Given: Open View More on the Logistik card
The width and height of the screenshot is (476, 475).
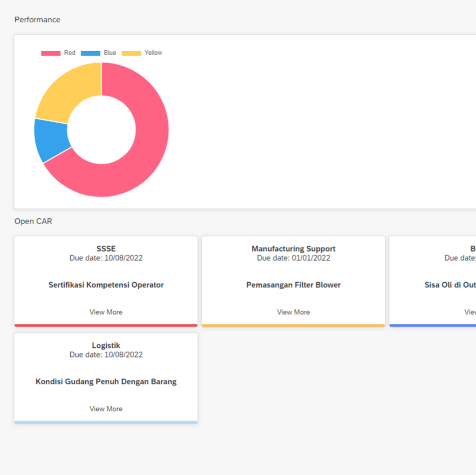Looking at the screenshot, I should 106,409.
